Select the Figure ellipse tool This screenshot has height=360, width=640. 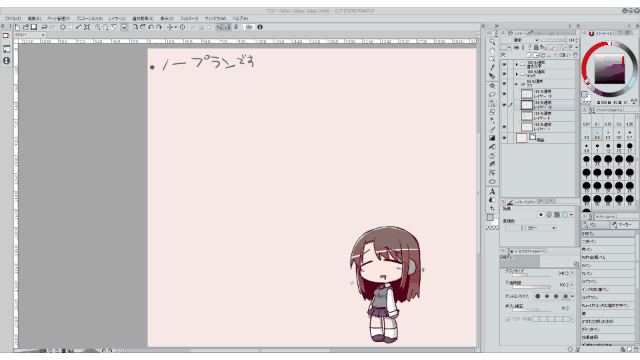tap(492, 182)
